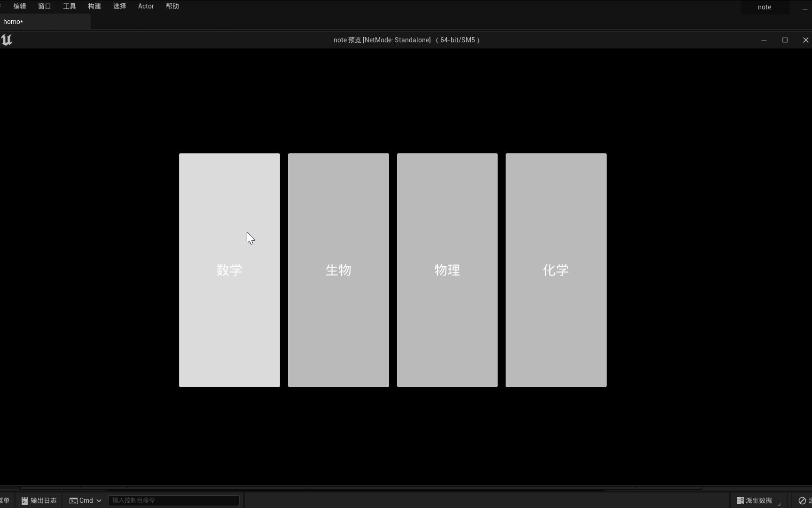Screen dimensions: 812x508
Task: Click the Unreal Engine logo in the preview window
Action: [x=7, y=40]
